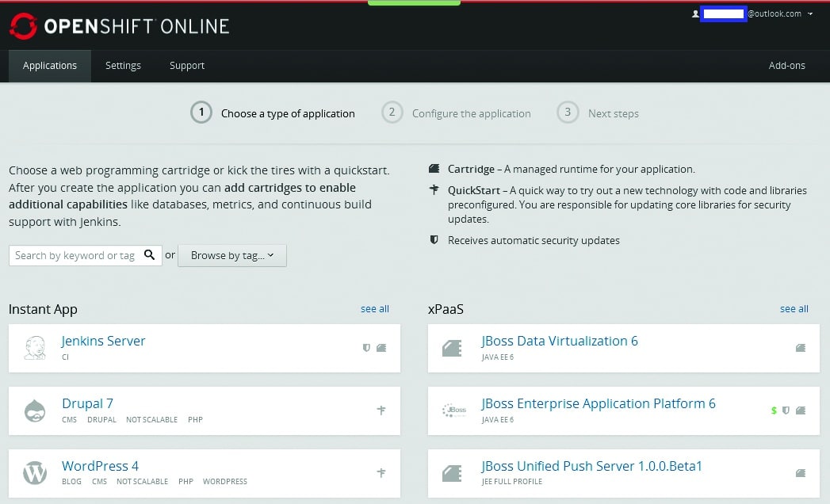The height and width of the screenshot is (504, 830).
Task: Click see all for Instant App
Action: pos(374,309)
